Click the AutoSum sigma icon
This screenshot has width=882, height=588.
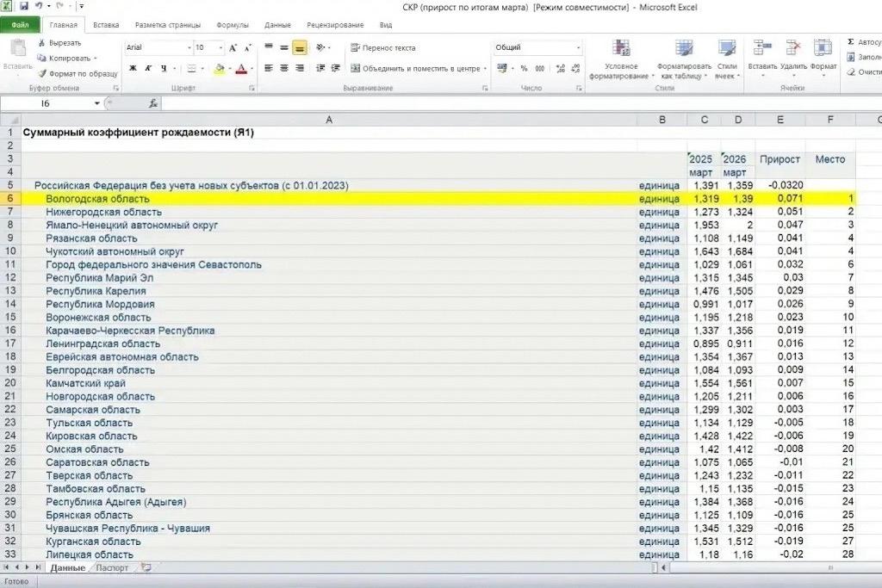[x=850, y=42]
